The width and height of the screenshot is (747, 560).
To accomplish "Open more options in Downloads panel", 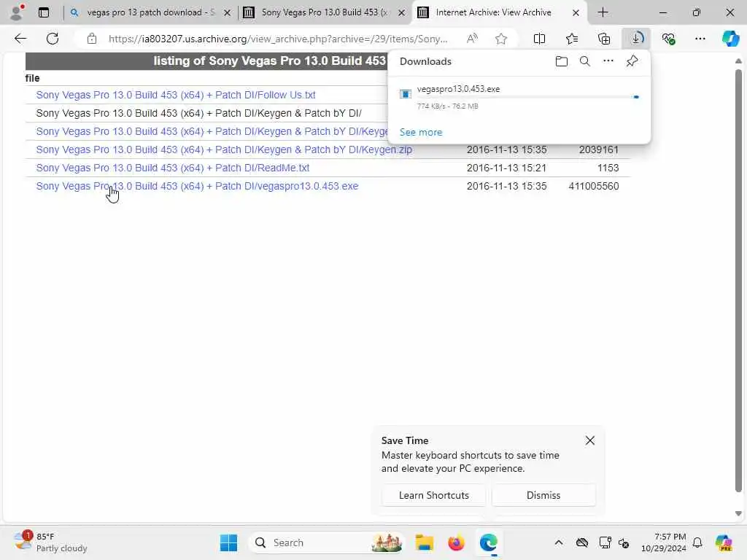I will click(608, 61).
